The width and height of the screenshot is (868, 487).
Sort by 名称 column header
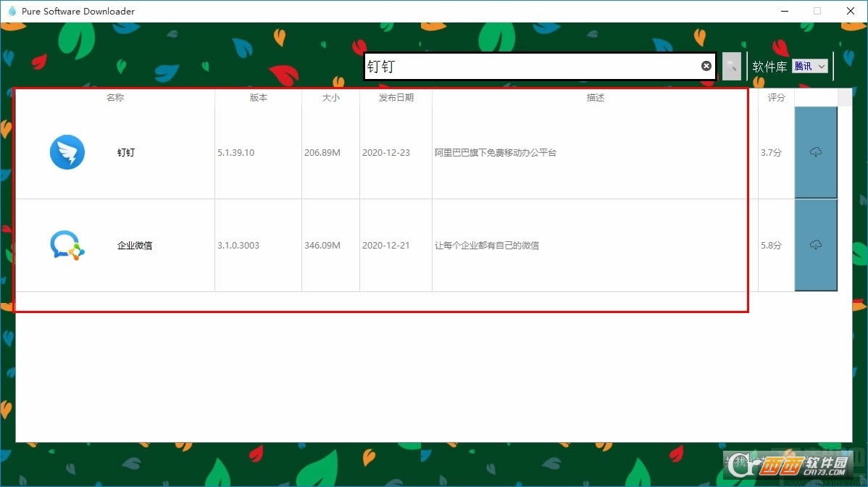point(115,97)
